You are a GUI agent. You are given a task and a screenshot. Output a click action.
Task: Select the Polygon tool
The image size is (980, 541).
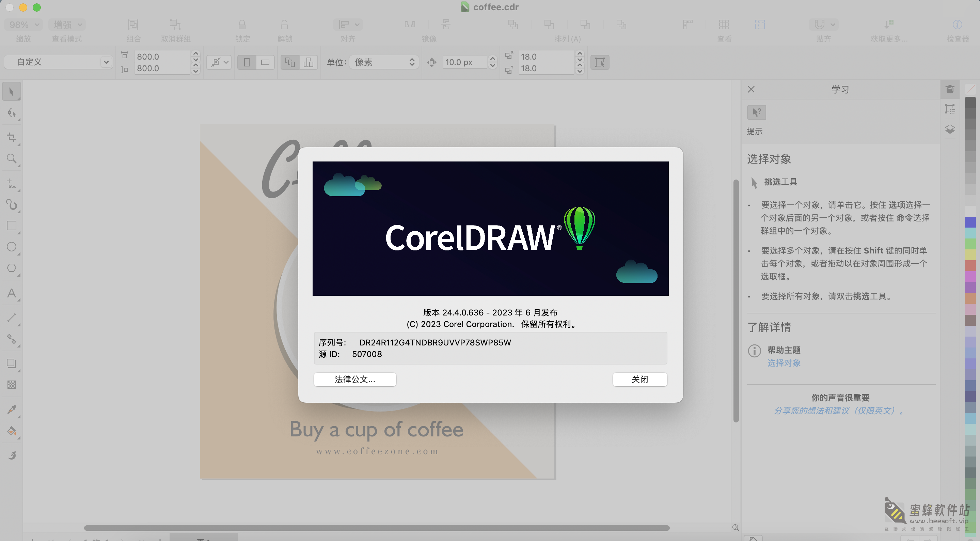pos(12,268)
